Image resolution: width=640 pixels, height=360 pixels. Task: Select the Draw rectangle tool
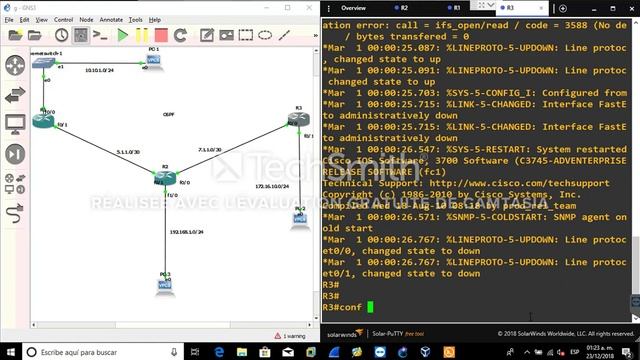pos(246,35)
